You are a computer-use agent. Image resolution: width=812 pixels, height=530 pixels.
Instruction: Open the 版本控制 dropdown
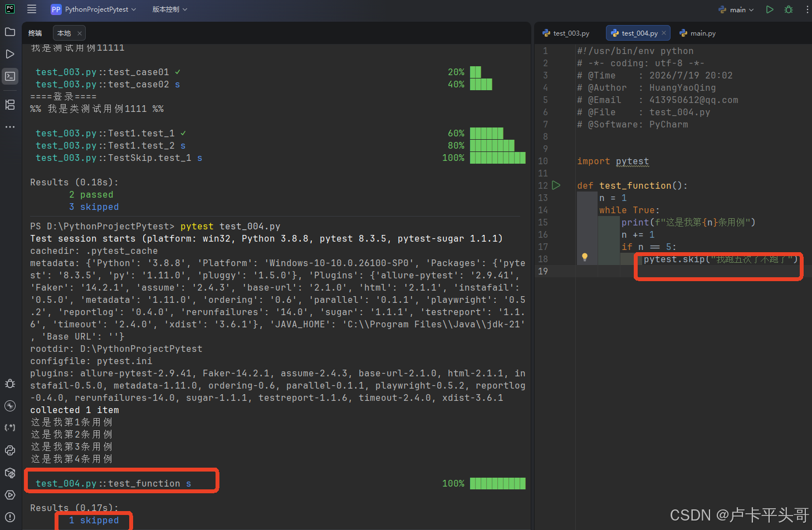click(x=170, y=9)
